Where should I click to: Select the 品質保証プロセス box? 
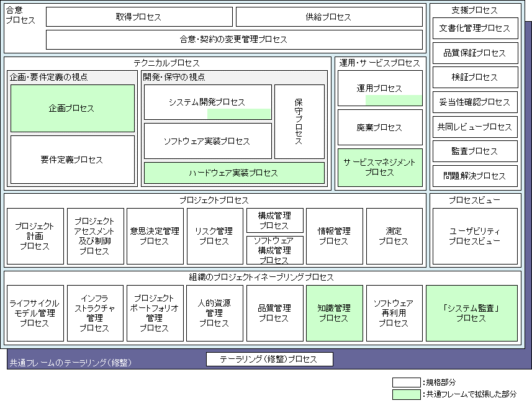475,53
